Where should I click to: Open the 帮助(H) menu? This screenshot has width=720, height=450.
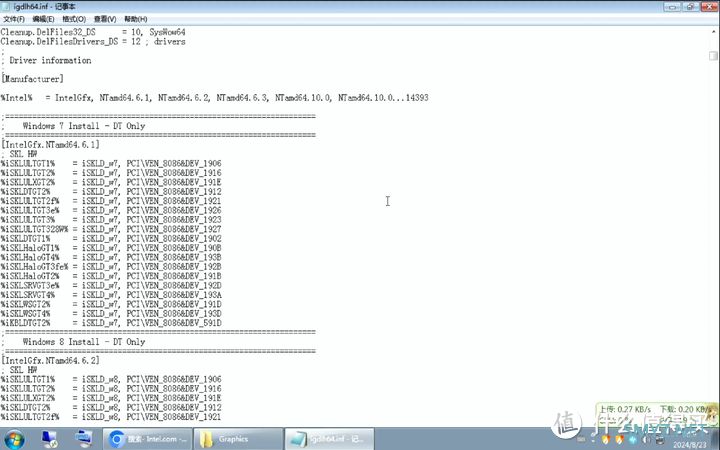[x=135, y=19]
